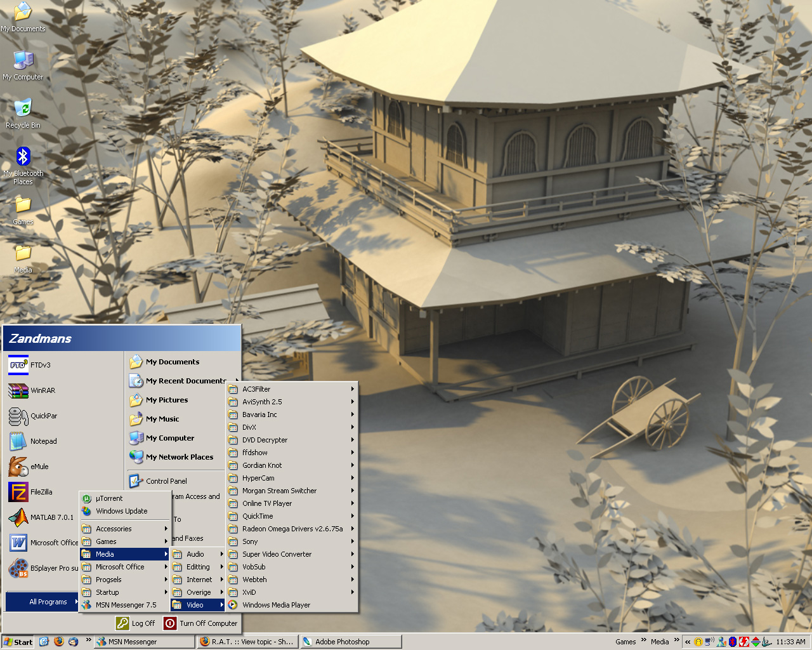Click the Log Off button

[136, 623]
